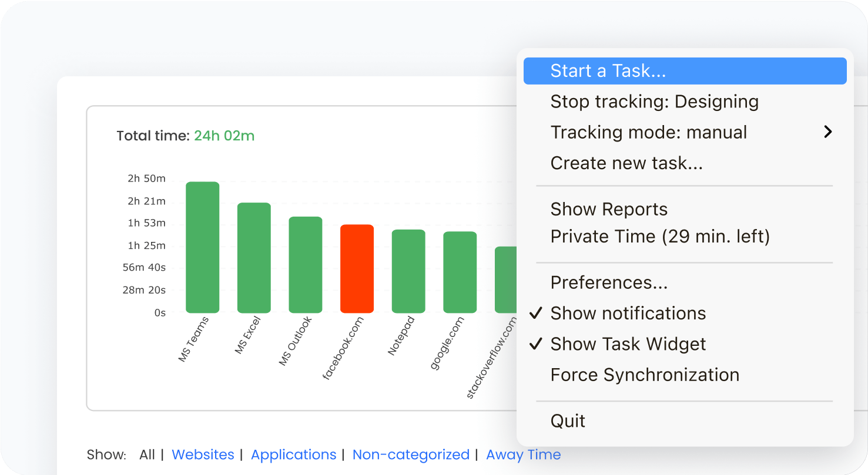Select Private Time menu entry
868x475 pixels.
pos(659,237)
